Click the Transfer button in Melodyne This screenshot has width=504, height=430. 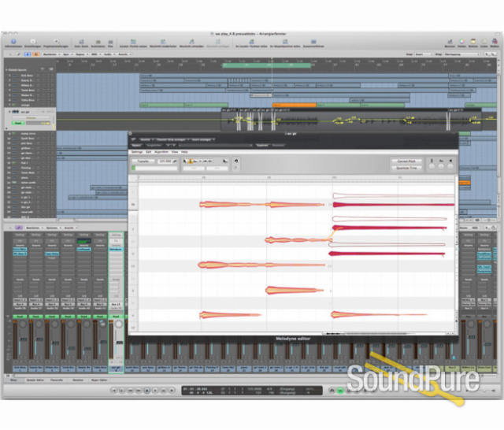pyautogui.click(x=143, y=161)
